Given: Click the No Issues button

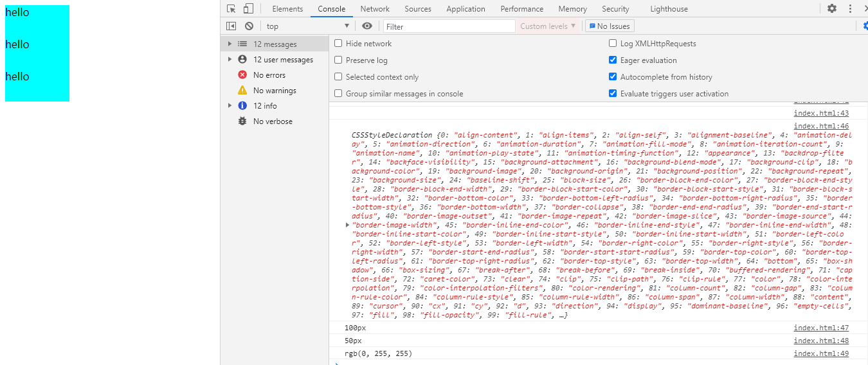Looking at the screenshot, I should [609, 26].
